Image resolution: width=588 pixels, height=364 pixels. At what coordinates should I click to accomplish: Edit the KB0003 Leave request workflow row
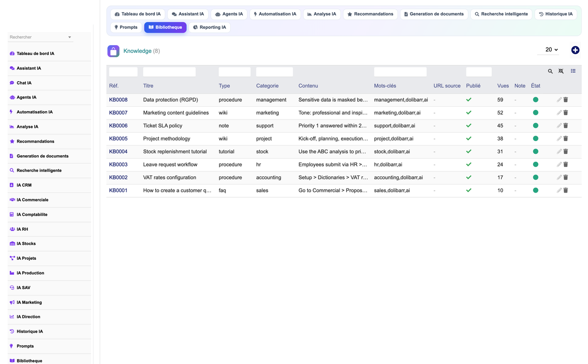point(559,165)
